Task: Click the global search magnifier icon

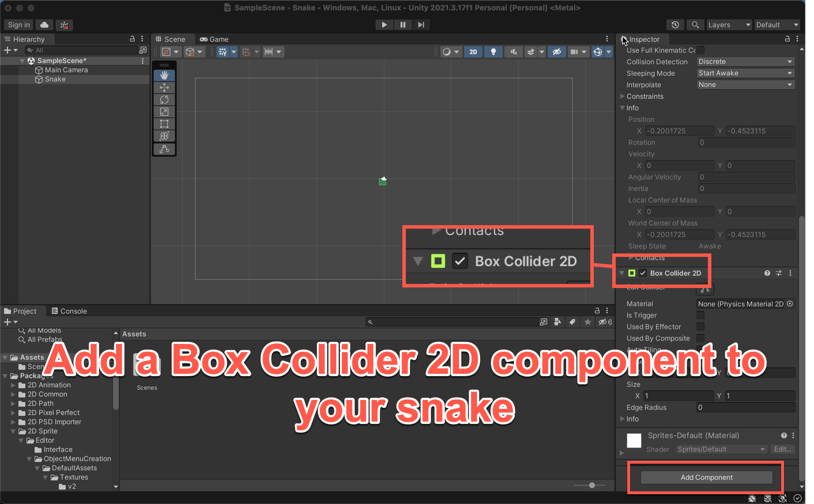Action: tap(695, 25)
